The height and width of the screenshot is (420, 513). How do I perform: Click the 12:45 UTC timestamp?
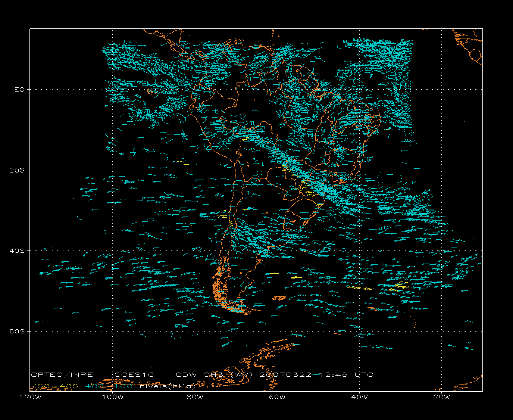pos(346,375)
